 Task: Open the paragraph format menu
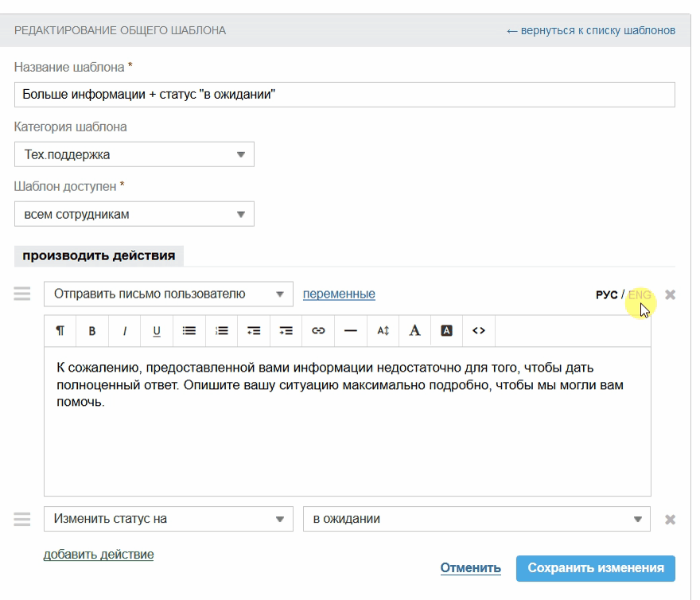click(x=60, y=331)
